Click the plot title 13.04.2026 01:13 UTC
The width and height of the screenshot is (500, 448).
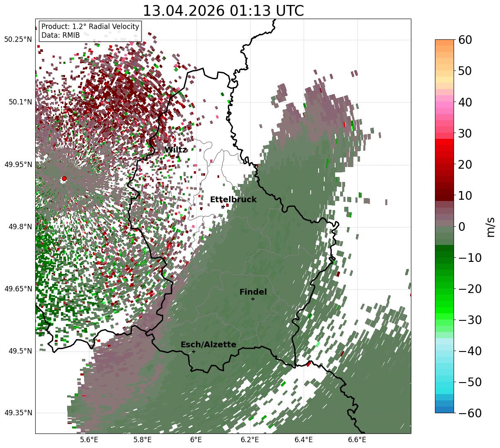click(223, 11)
